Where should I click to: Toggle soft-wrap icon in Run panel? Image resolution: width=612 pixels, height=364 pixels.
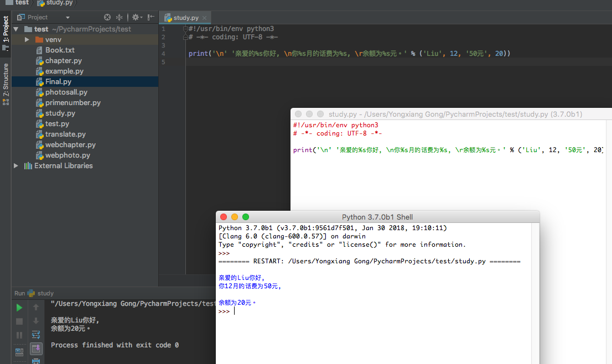pyautogui.click(x=36, y=335)
